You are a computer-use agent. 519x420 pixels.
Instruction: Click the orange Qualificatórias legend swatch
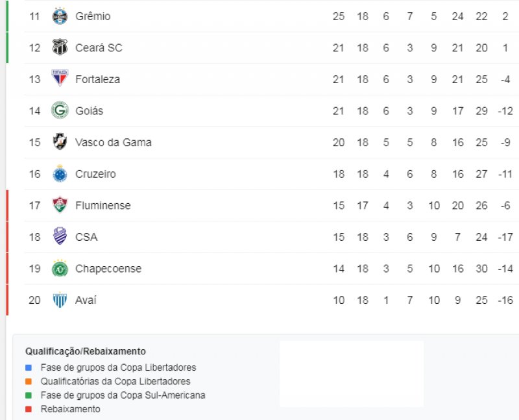pos(29,382)
